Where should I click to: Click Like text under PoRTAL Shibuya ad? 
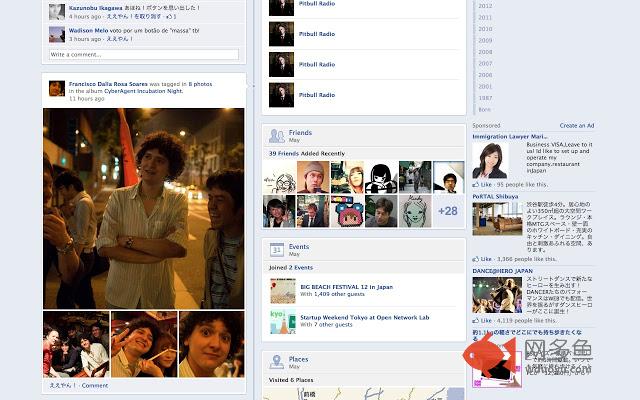(486, 259)
